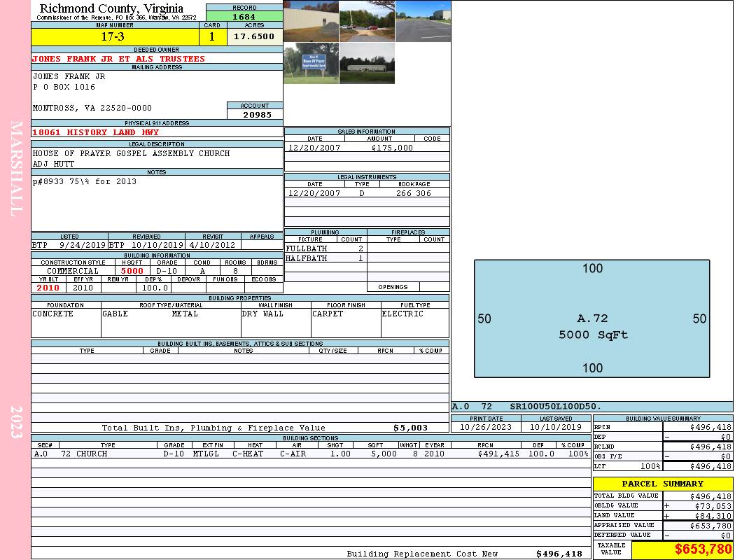Viewport: 735px width, 560px height.
Task: Select the MTLGL exterior finish value
Action: [206, 454]
